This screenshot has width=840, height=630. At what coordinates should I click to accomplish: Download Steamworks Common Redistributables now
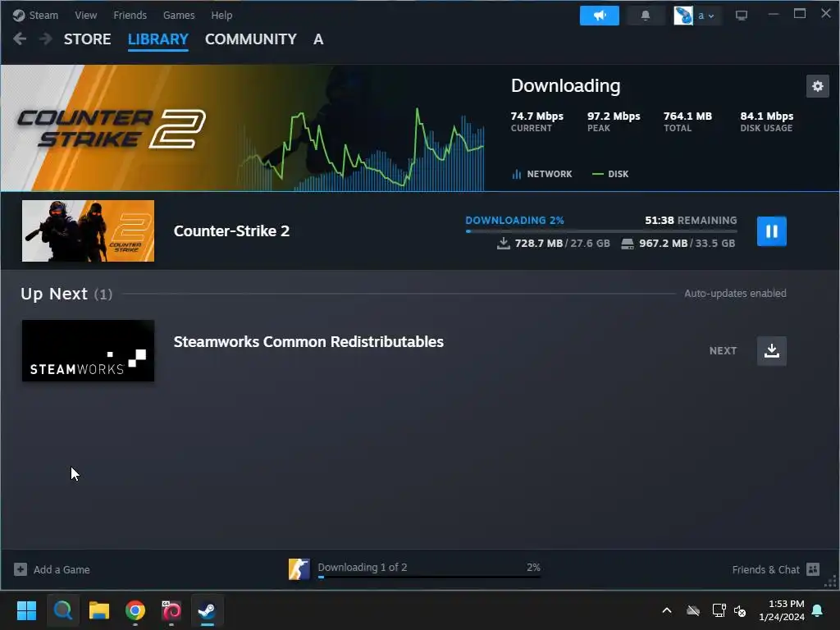pyautogui.click(x=771, y=351)
